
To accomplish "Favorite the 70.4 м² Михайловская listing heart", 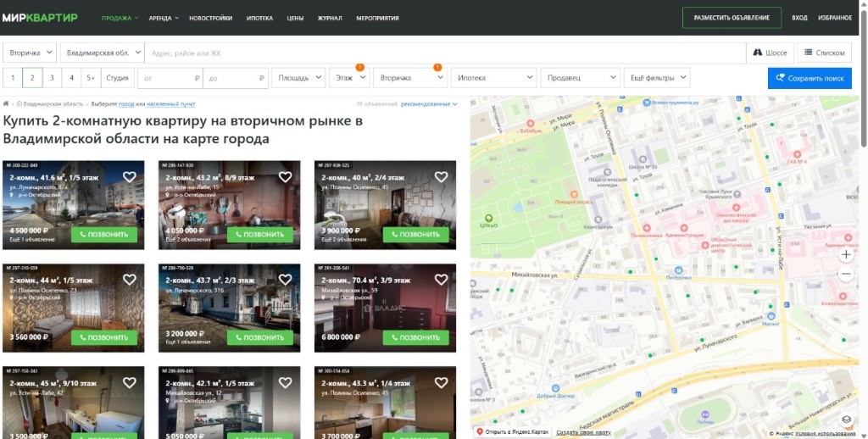I will (441, 281).
